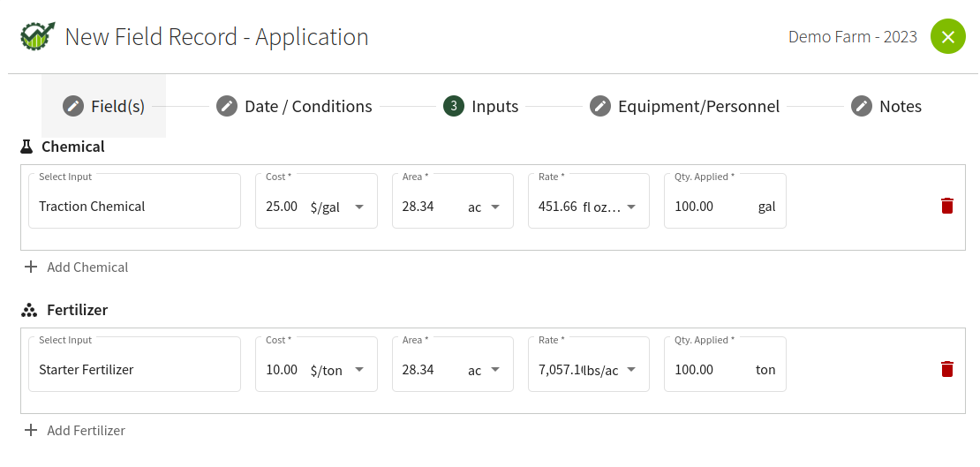The width and height of the screenshot is (980, 467).
Task: Click the Notes step pencil icon
Action: 861,106
